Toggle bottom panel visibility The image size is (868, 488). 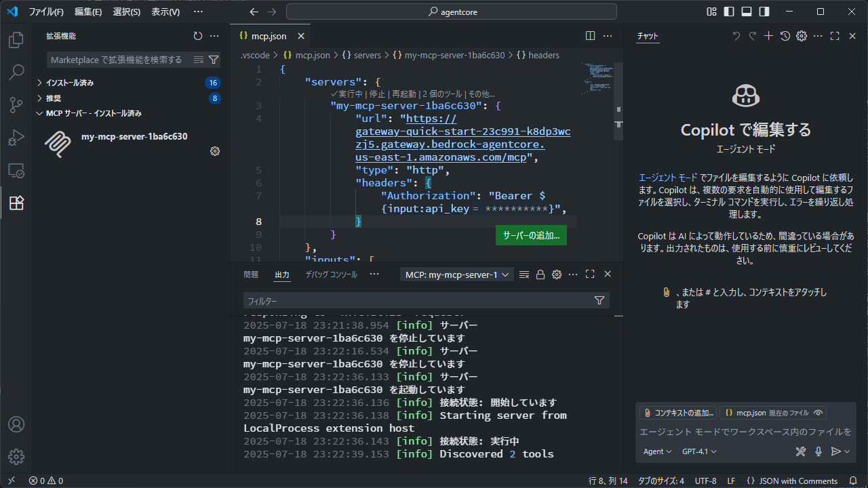(747, 12)
